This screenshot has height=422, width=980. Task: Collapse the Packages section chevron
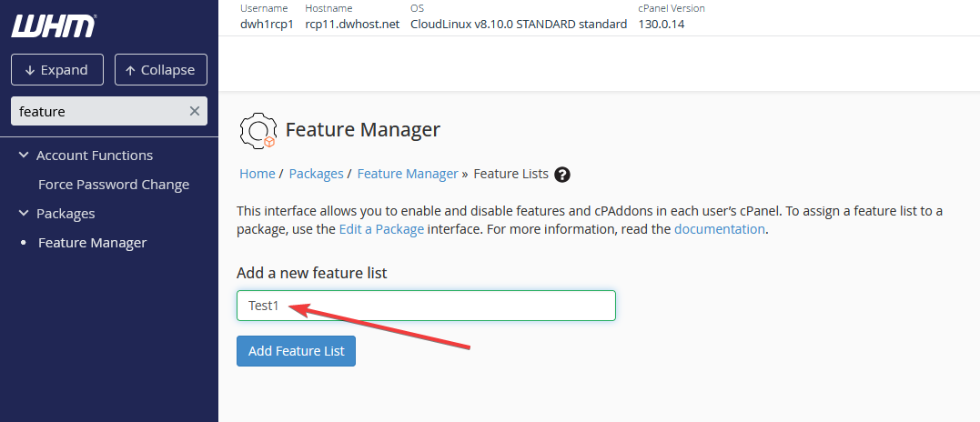click(24, 214)
